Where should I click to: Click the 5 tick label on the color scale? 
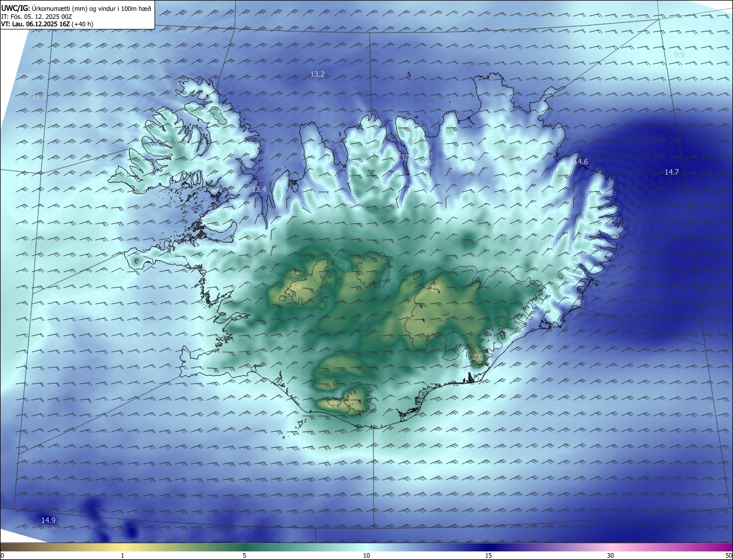(x=245, y=555)
